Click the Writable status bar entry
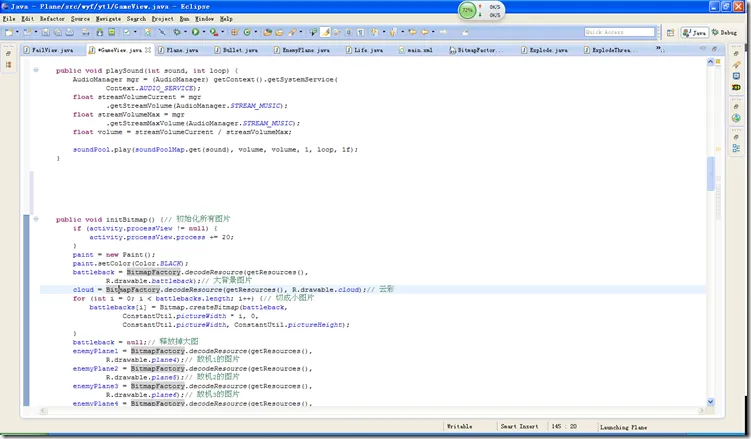751x439 pixels. 459,427
